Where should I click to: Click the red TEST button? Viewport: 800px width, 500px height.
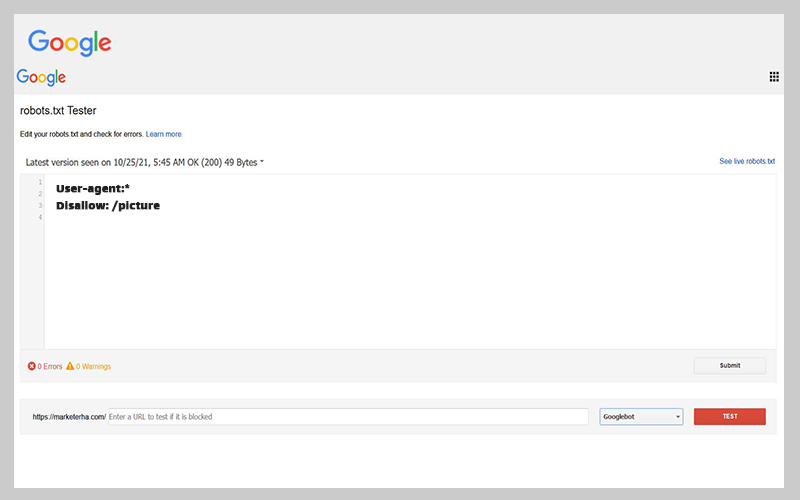tap(730, 416)
